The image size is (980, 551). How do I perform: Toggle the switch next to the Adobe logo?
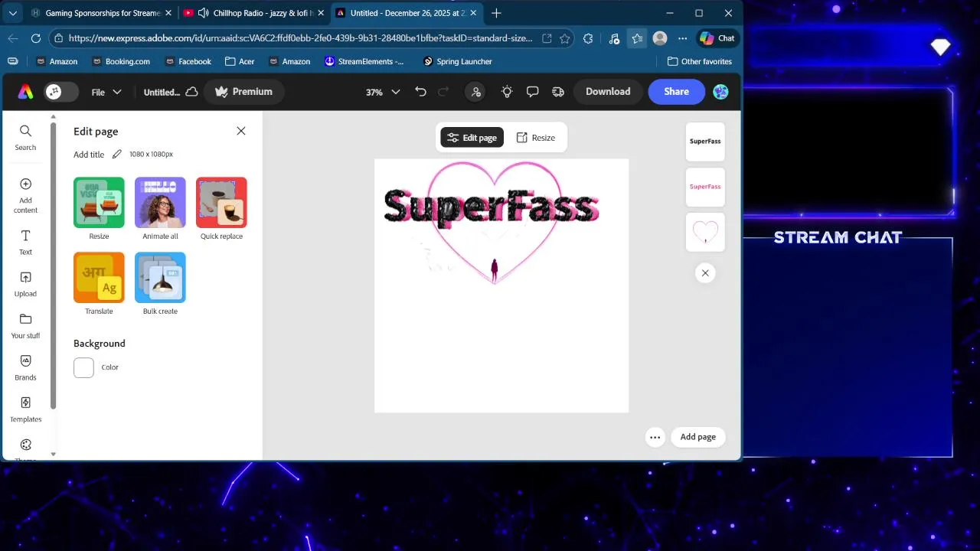point(61,92)
